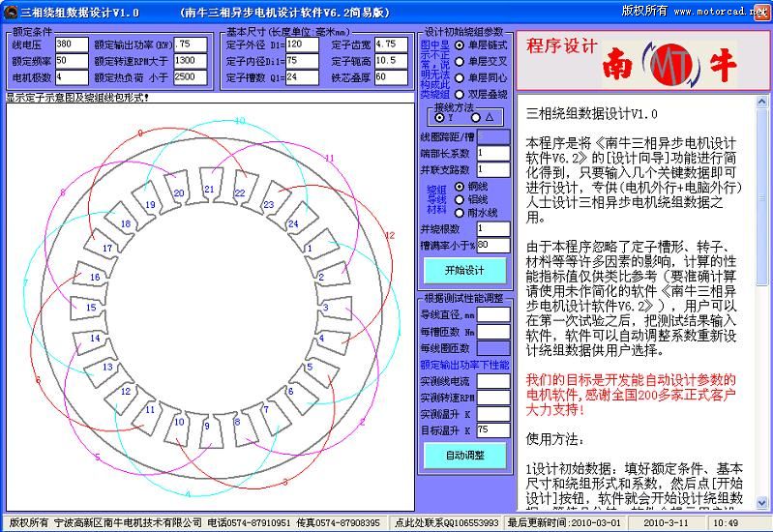Click the 目标温升 K input field
This screenshot has height=532, width=773.
click(x=493, y=429)
